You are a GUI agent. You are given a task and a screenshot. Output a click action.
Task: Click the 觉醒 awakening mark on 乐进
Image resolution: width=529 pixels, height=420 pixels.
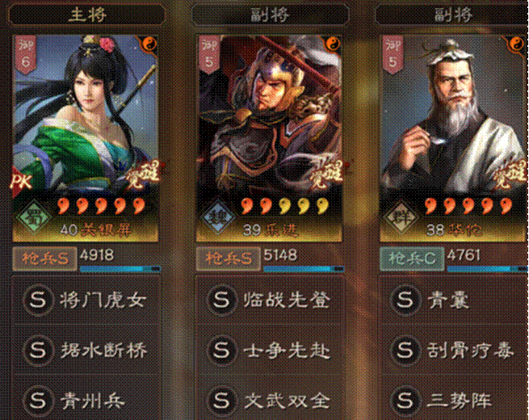(x=326, y=174)
